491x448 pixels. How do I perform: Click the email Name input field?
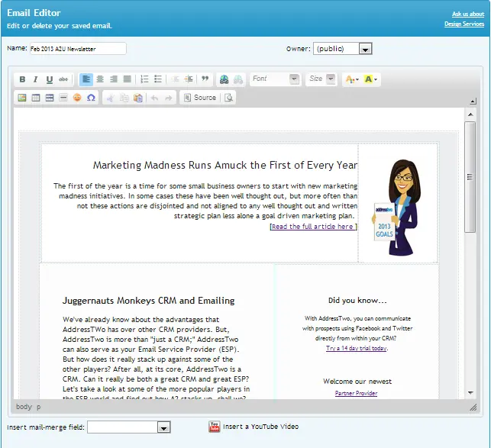click(x=77, y=49)
